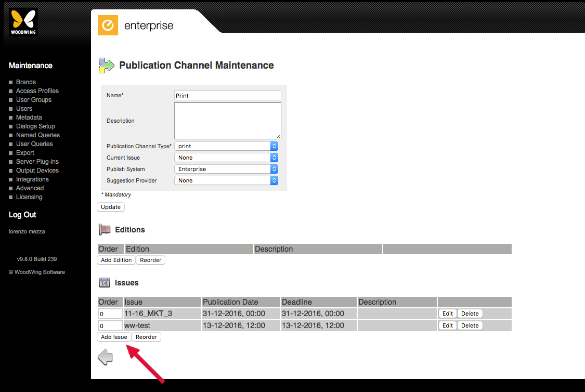Click the Publication Channel Maintenance arrow icon
Image resolution: width=585 pixels, height=392 pixels.
point(106,66)
